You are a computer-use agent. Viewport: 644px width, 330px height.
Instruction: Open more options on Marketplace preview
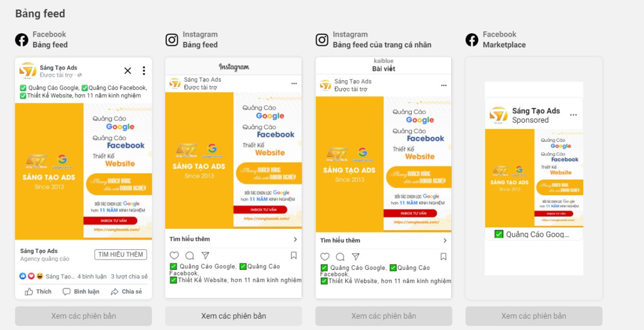tap(573, 115)
